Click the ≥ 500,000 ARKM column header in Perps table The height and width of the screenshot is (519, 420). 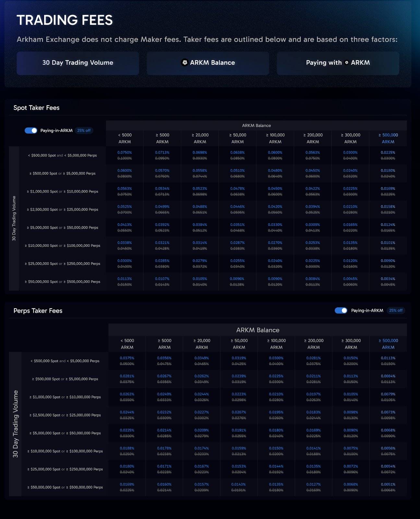click(388, 344)
